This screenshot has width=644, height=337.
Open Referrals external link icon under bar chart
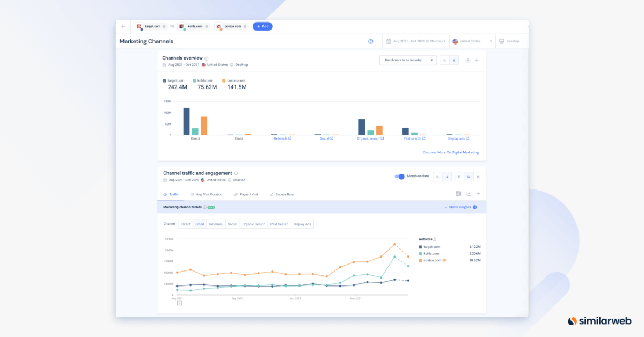(290, 138)
